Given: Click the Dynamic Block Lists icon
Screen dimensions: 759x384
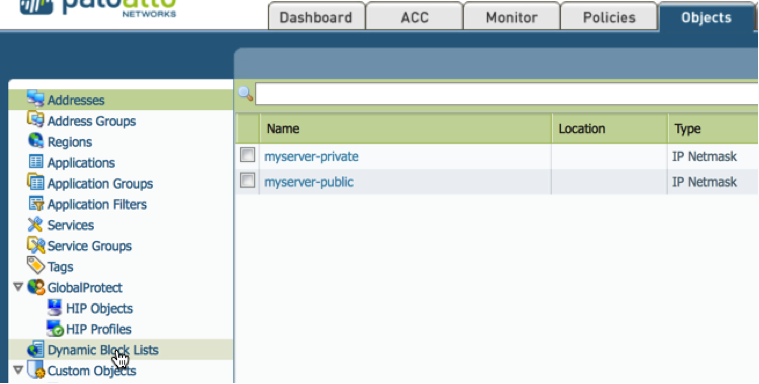Looking at the screenshot, I should pyautogui.click(x=36, y=349).
